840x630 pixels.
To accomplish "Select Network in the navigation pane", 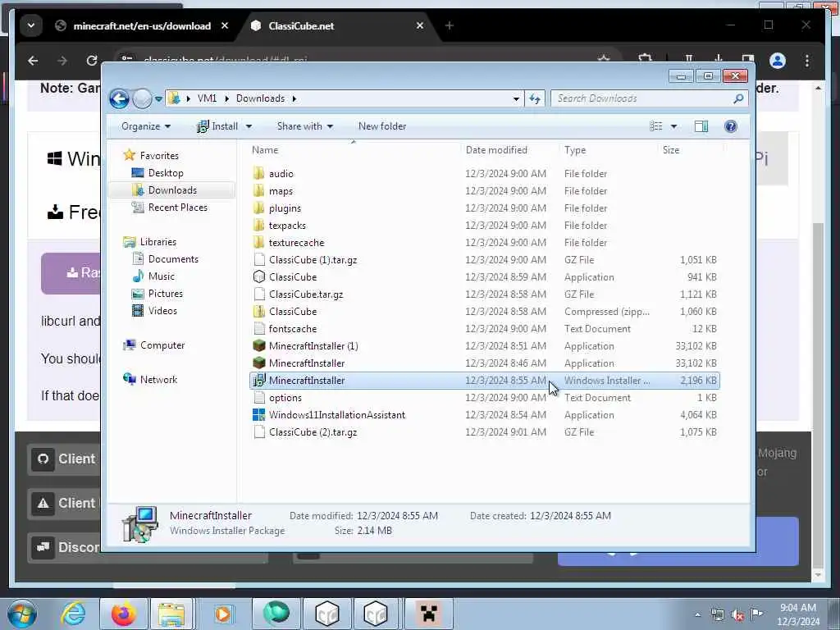I will tap(158, 379).
